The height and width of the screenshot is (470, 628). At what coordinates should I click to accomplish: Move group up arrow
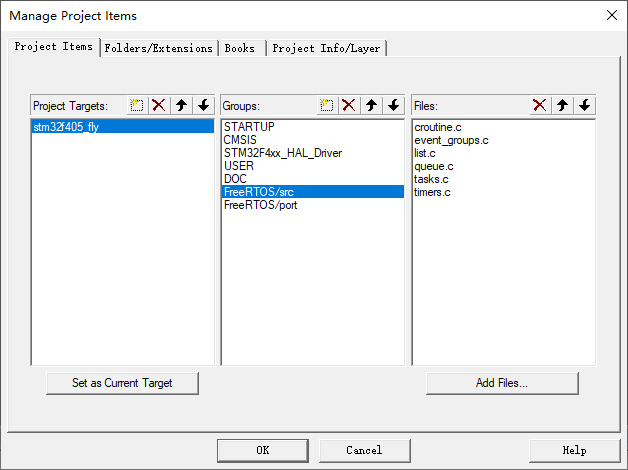(371, 105)
